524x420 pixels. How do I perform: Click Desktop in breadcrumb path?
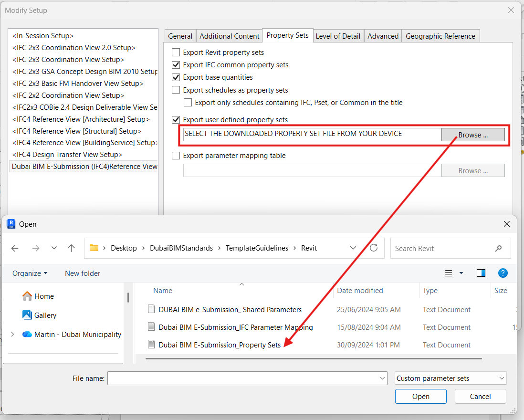124,248
